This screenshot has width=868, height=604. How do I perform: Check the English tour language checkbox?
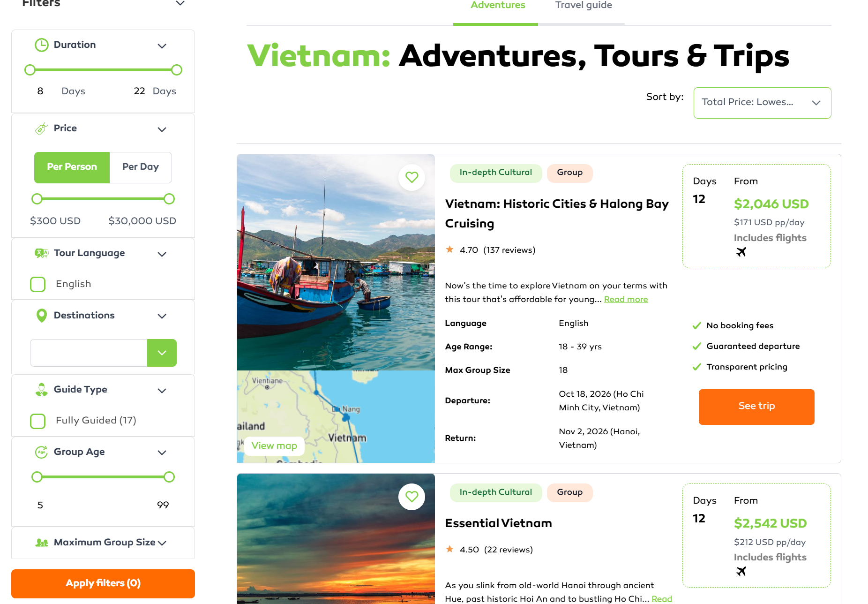tap(37, 284)
